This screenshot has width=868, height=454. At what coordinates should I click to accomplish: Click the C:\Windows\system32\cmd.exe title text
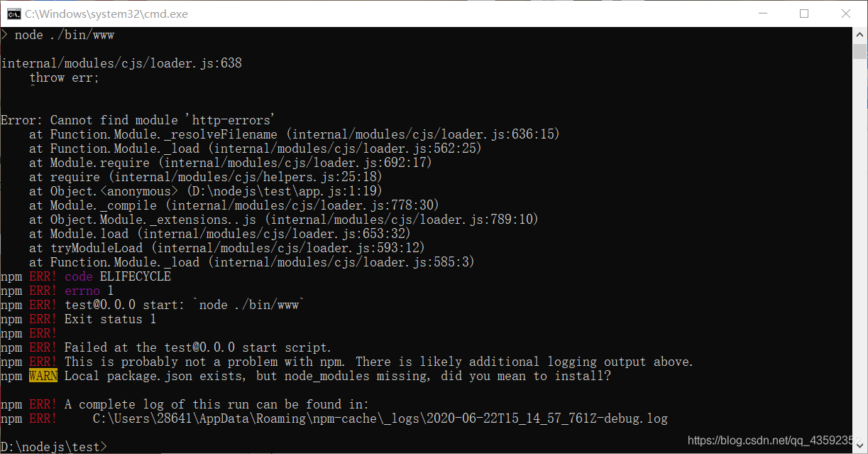point(105,13)
